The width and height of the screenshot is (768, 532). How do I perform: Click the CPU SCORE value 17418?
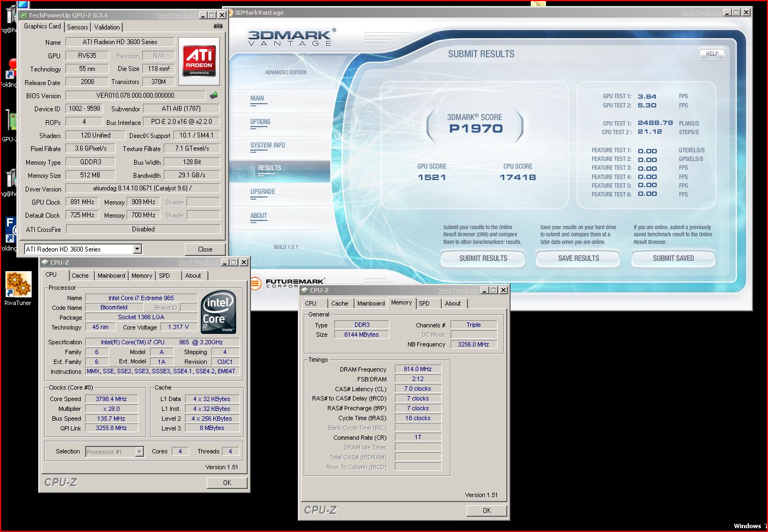point(518,177)
